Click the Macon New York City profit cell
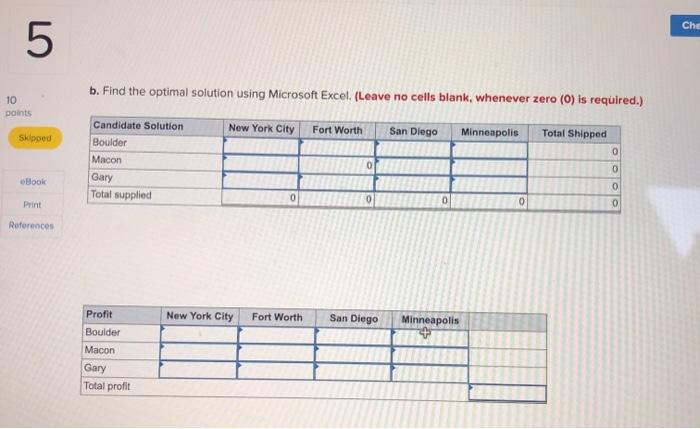The image size is (700, 429). coord(199,351)
